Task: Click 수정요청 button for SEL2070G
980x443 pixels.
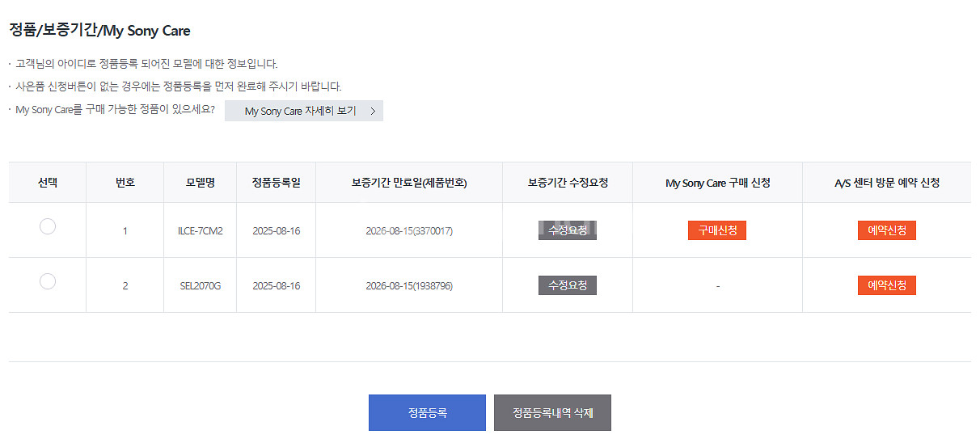Action: pos(568,285)
